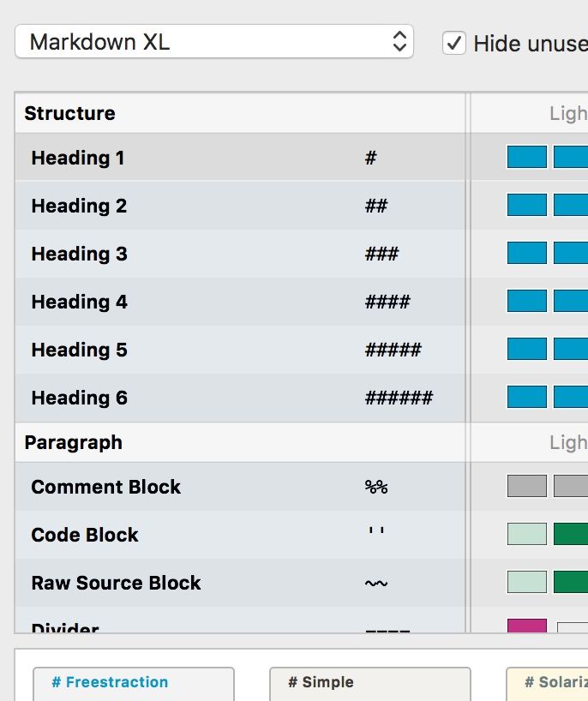Click the Heading 1 first blue swatch

point(526,157)
